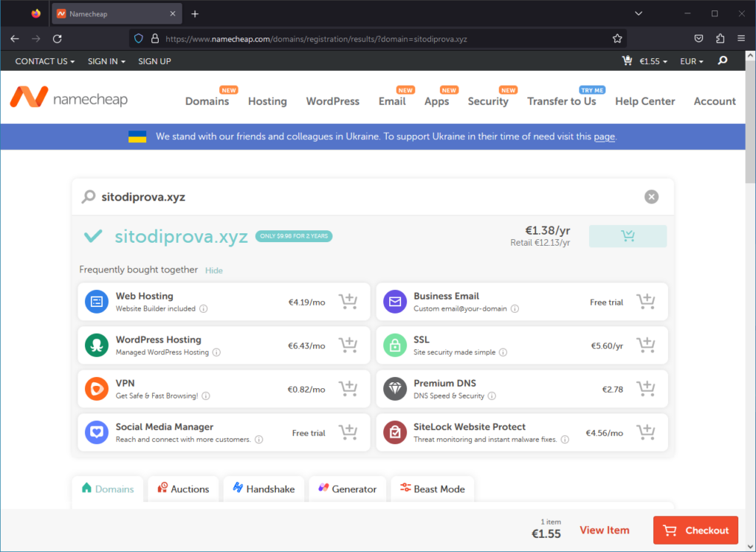Reload the page in Firefox
The width and height of the screenshot is (756, 552).
(58, 39)
